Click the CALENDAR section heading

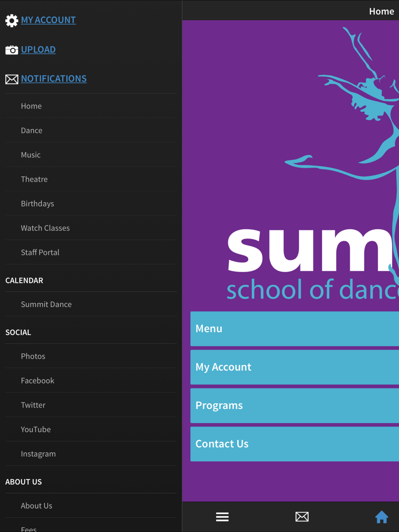point(24,280)
